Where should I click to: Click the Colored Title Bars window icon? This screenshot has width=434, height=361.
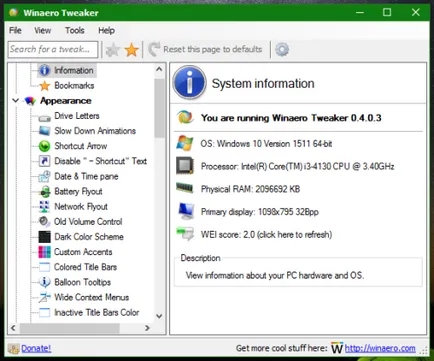44,267
